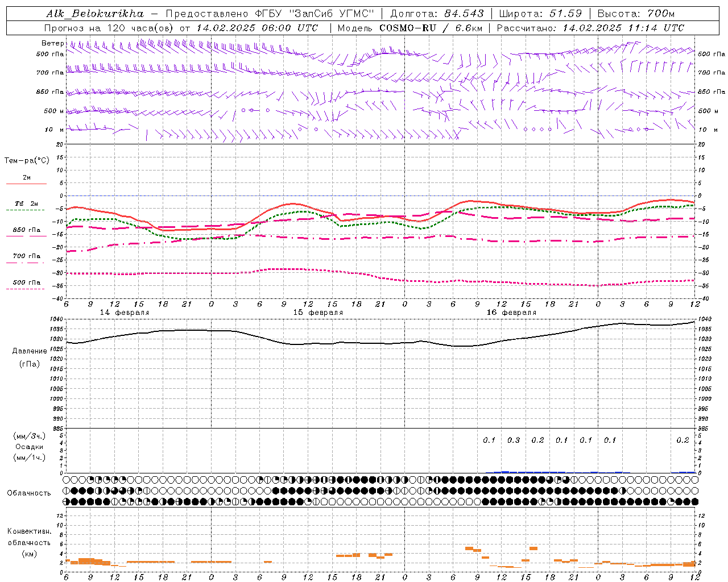This screenshot has width=728, height=582.
Task: Click the (км) unit under convective cloudiness
Action: coord(29,553)
